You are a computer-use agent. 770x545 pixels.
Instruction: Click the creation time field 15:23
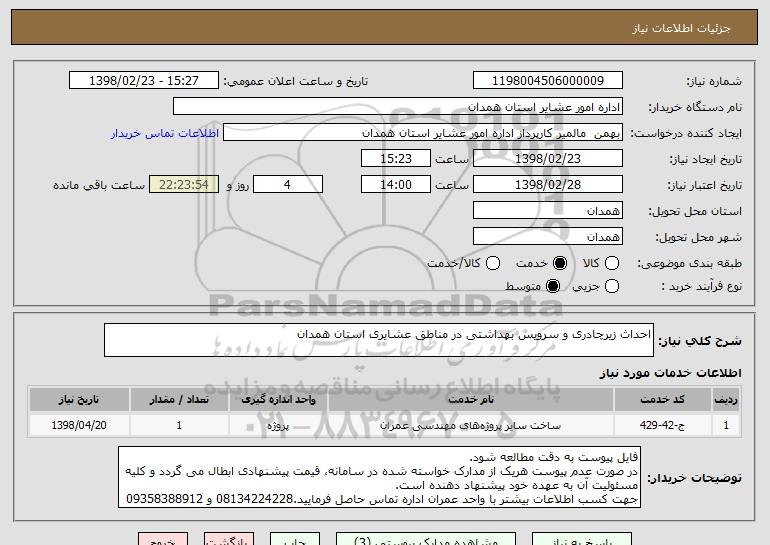tap(396, 159)
